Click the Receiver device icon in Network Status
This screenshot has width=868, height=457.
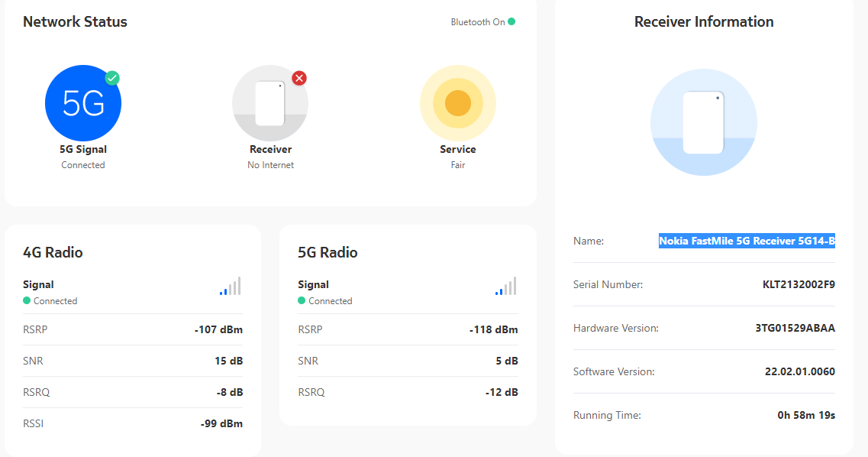coord(270,104)
